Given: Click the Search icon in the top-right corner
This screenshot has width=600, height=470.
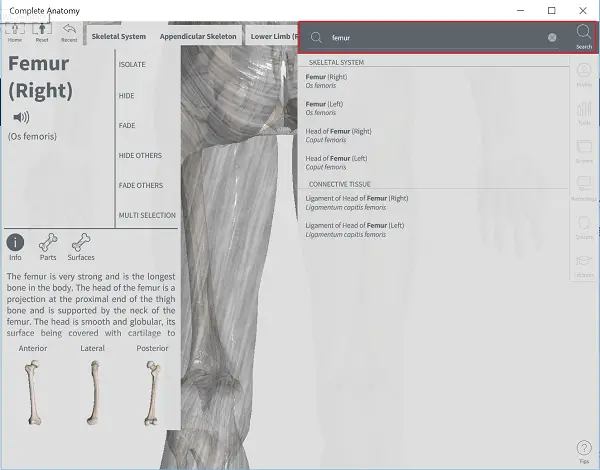Looking at the screenshot, I should [x=584, y=37].
